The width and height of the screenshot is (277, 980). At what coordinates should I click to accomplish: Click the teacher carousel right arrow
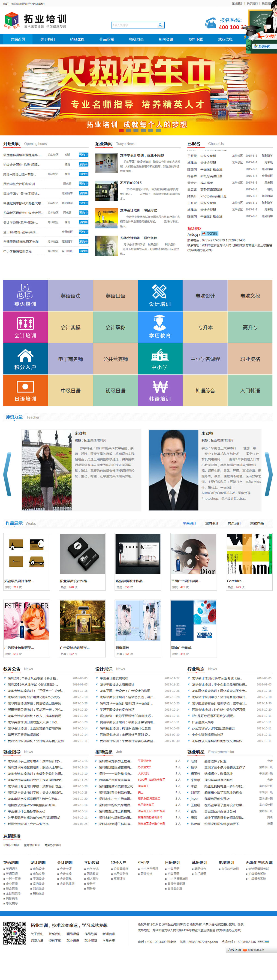pyautogui.click(x=269, y=474)
